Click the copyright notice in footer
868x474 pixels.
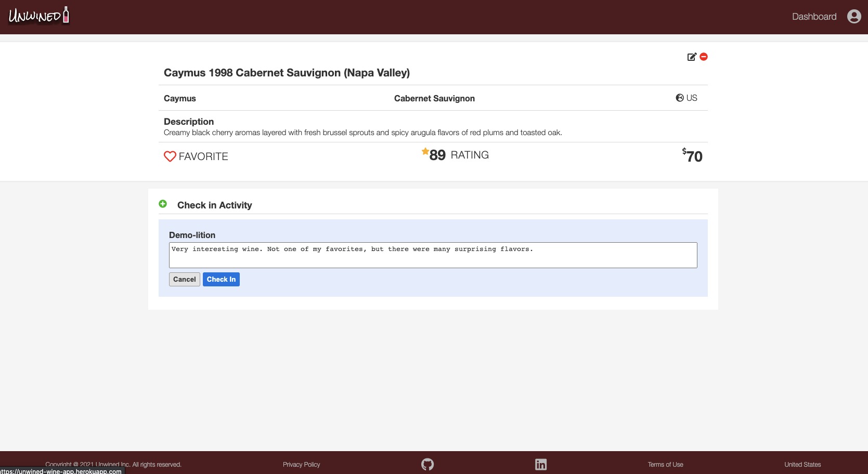(x=113, y=465)
